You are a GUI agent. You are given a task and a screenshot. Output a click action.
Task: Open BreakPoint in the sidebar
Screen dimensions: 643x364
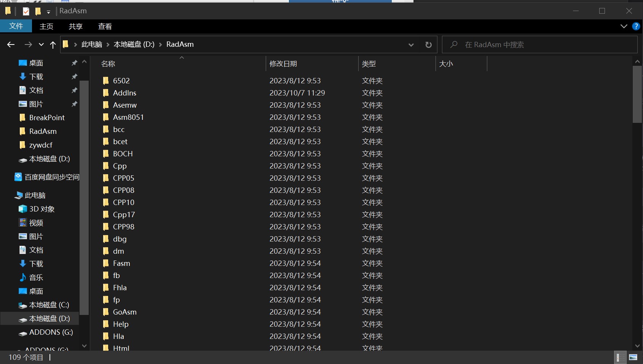pyautogui.click(x=47, y=118)
